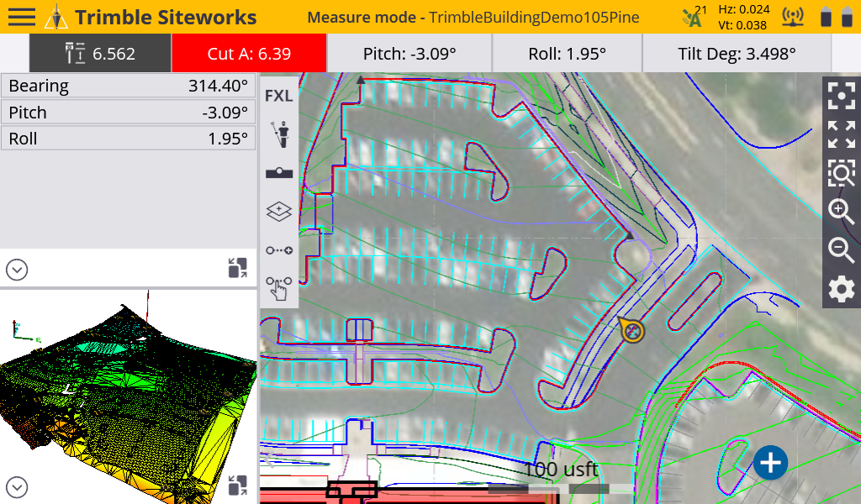Open the layers surface tool icon
The height and width of the screenshot is (504, 861).
(x=279, y=212)
